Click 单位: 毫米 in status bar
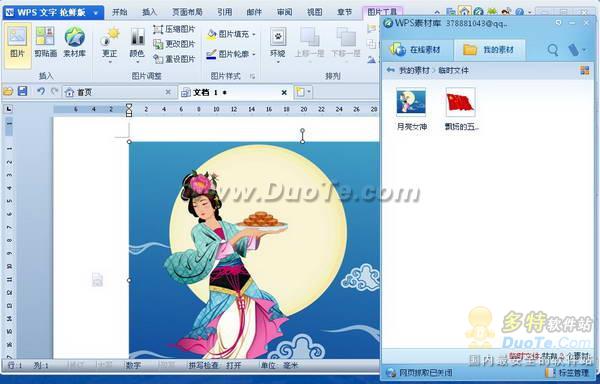600x384 pixels. coord(279,365)
